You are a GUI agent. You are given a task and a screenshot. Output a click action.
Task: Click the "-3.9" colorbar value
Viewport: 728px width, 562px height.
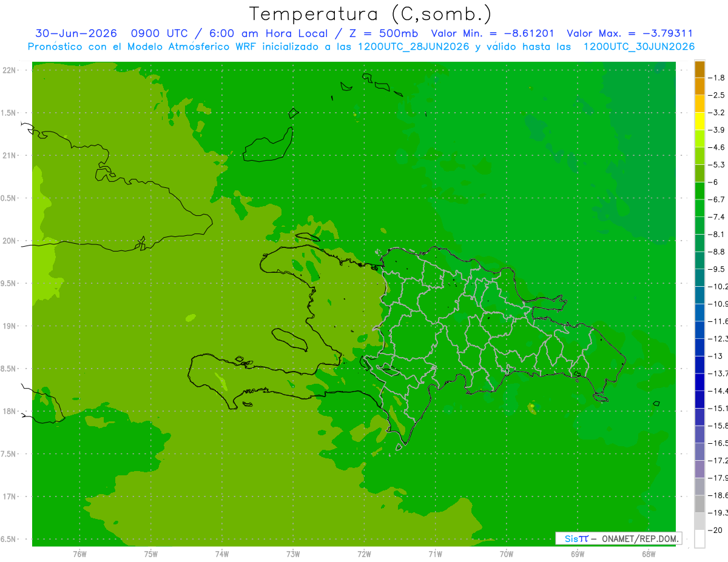click(x=716, y=130)
